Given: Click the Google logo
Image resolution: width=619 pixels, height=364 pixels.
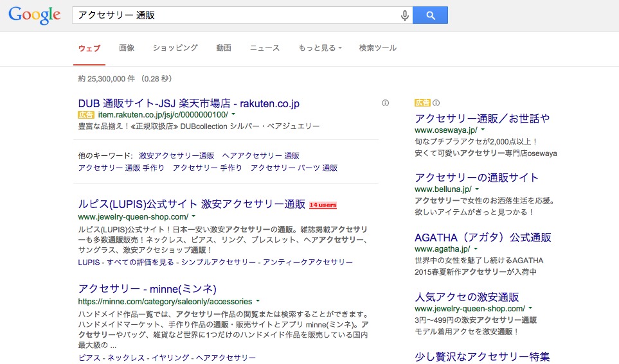Looking at the screenshot, I should (x=35, y=15).
